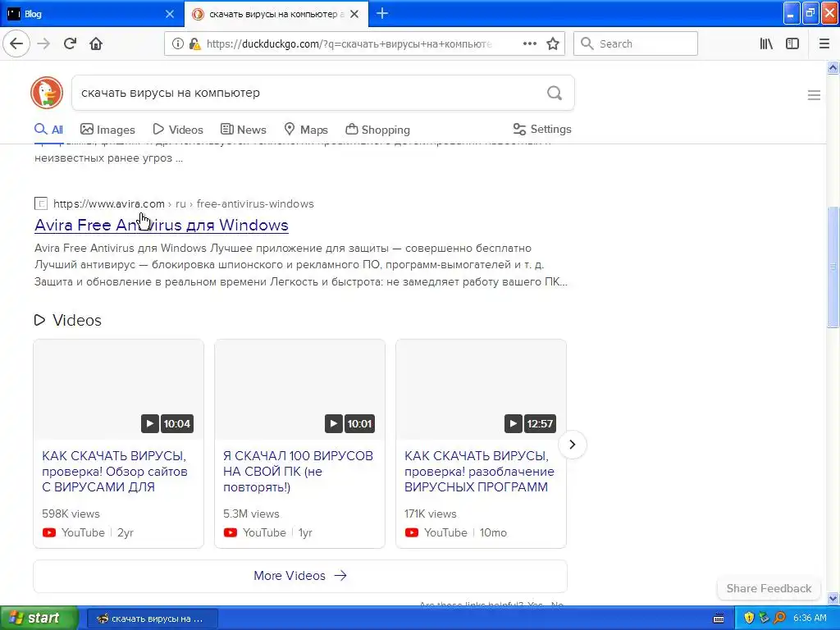Open the connection security padlock warning
This screenshot has width=840, height=630.
pyautogui.click(x=195, y=44)
